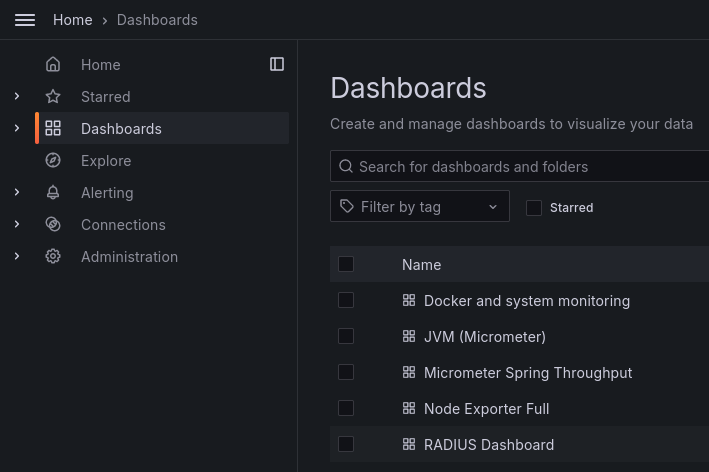
Task: Click the Connections icon in sidebar
Action: coord(53,225)
